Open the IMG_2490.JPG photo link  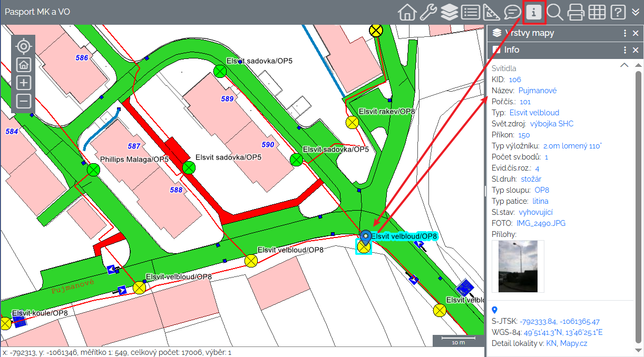coord(541,223)
